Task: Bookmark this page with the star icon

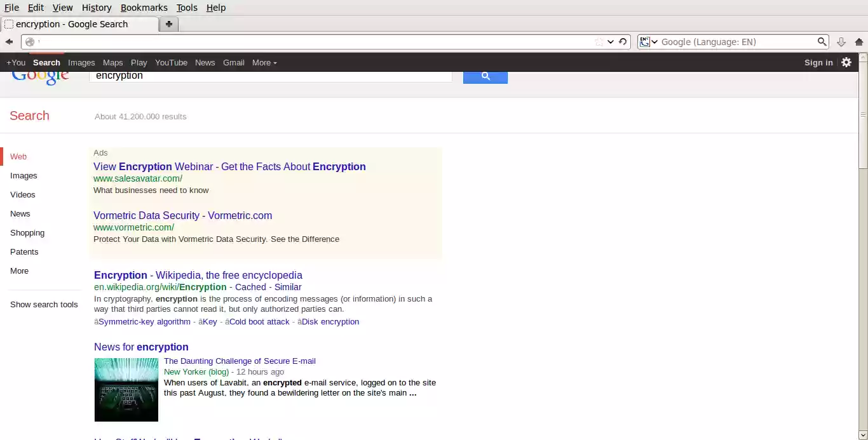Action: coord(598,41)
